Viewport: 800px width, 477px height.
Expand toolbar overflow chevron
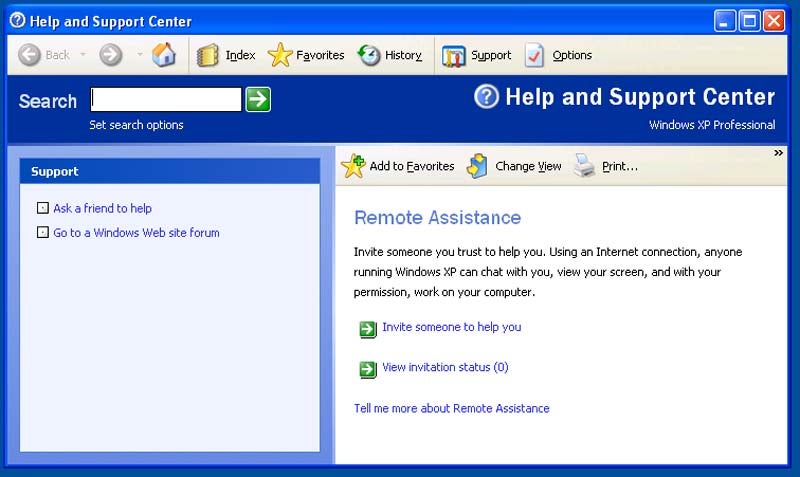pos(778,153)
